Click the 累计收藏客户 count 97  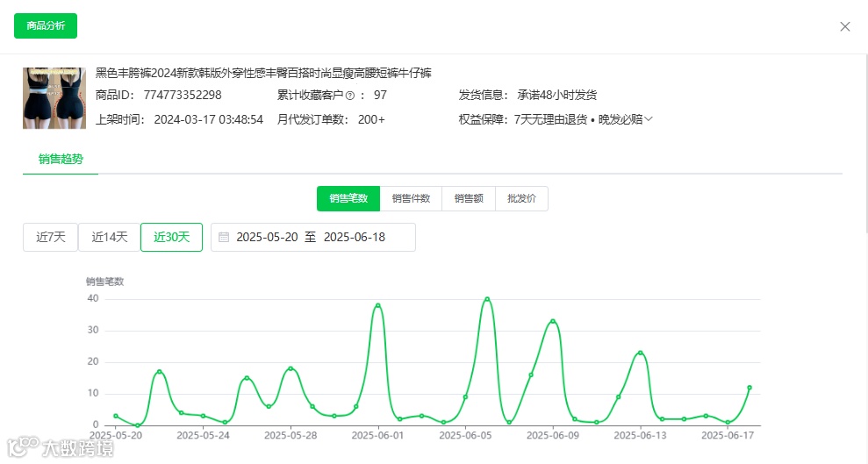tap(380, 95)
